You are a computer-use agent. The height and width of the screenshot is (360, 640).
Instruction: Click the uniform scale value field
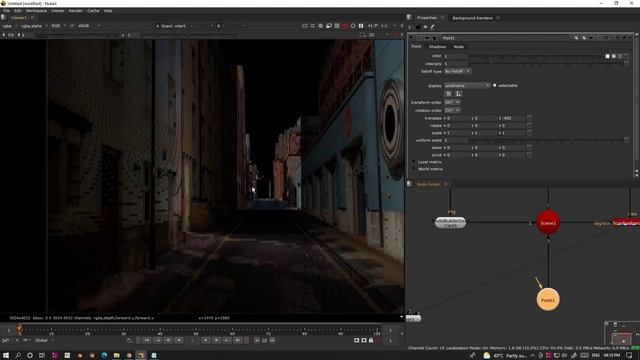click(x=456, y=140)
